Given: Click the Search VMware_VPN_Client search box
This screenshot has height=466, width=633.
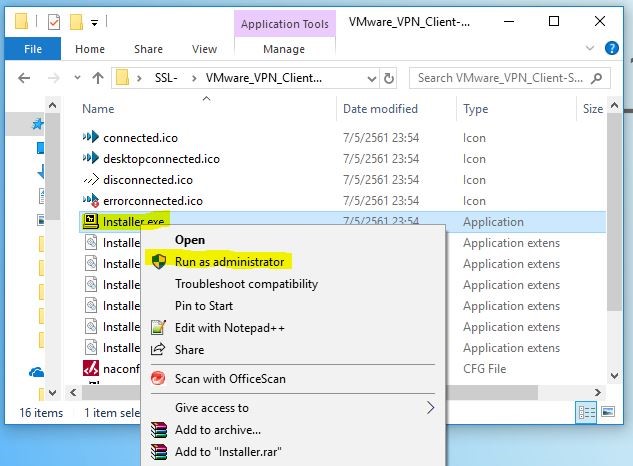Looking at the screenshot, I should click(509, 78).
